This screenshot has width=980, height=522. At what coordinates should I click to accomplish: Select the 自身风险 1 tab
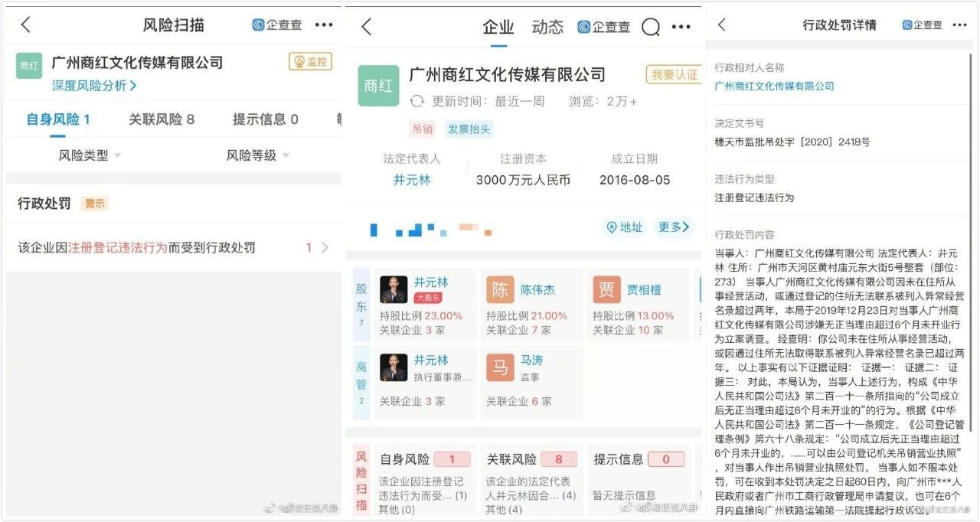click(58, 119)
